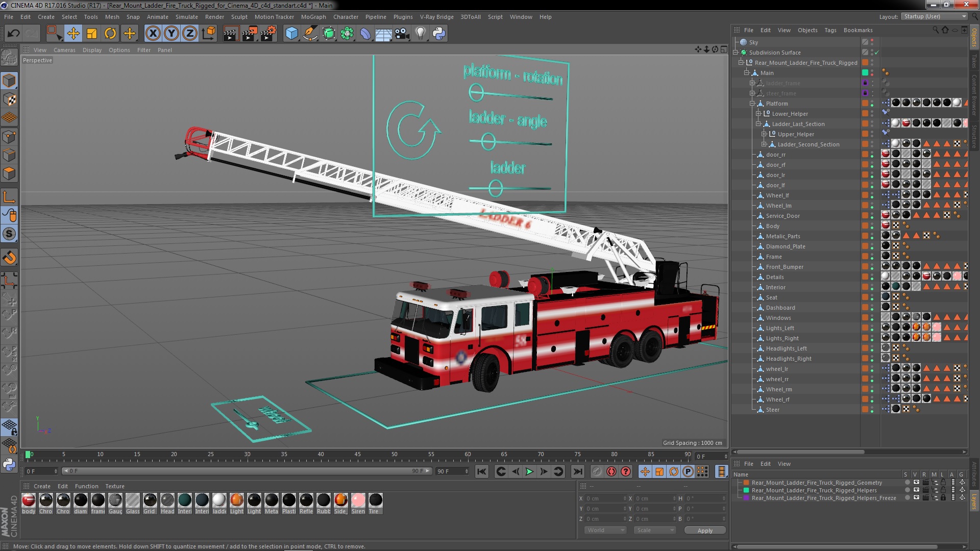980x551 pixels.
Task: Click the Subdivision Surface generator icon
Action: 329,34
